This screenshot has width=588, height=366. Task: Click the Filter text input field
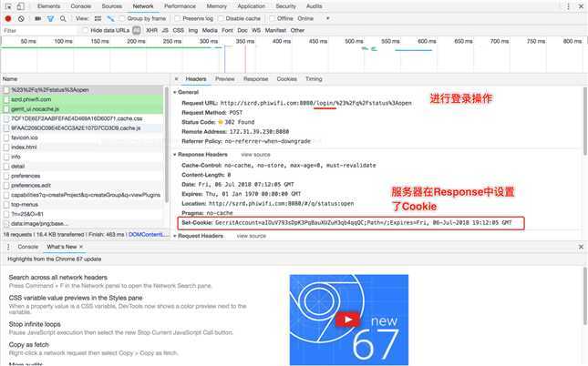[39, 30]
